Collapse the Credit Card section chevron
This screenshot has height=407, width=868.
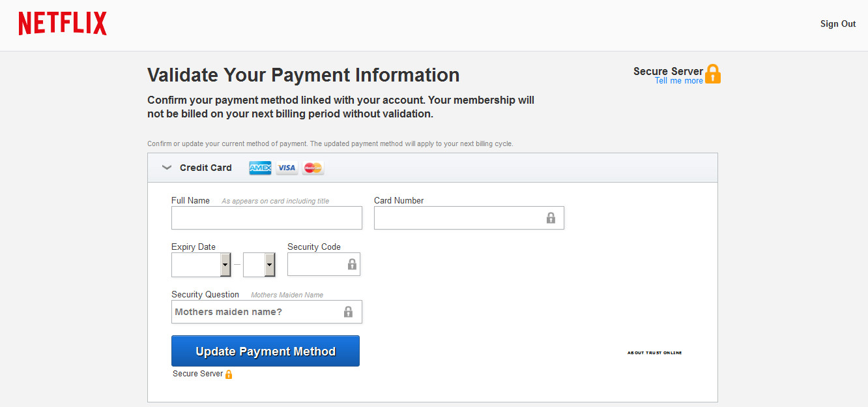coord(167,168)
